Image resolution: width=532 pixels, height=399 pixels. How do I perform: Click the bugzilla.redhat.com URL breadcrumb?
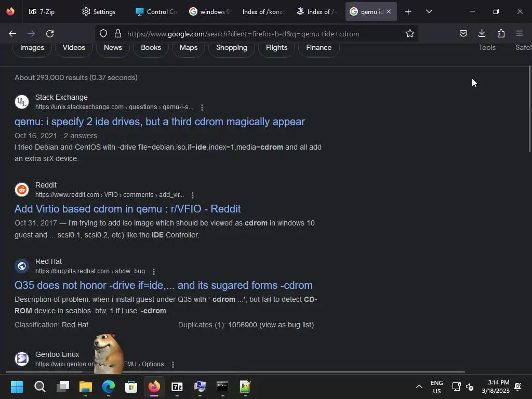pyautogui.click(x=90, y=271)
